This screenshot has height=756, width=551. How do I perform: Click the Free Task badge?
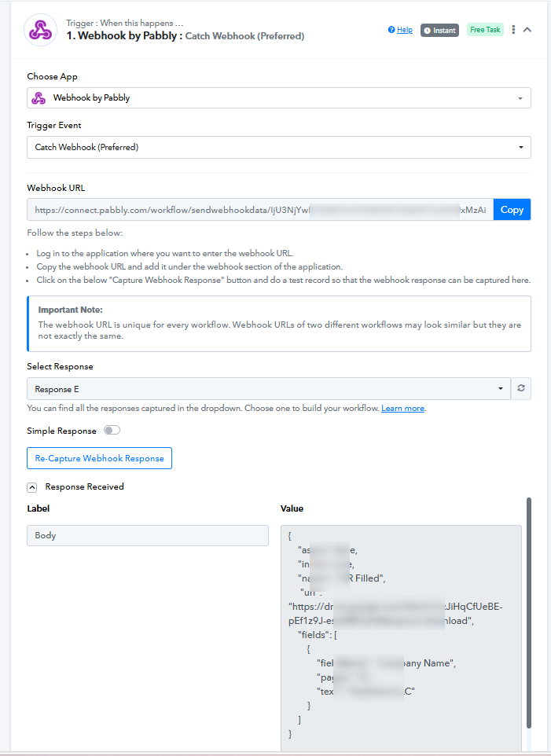(485, 30)
